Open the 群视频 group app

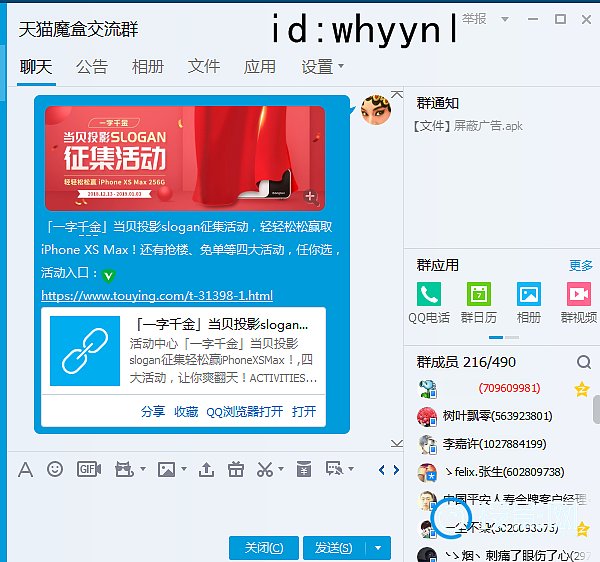579,294
